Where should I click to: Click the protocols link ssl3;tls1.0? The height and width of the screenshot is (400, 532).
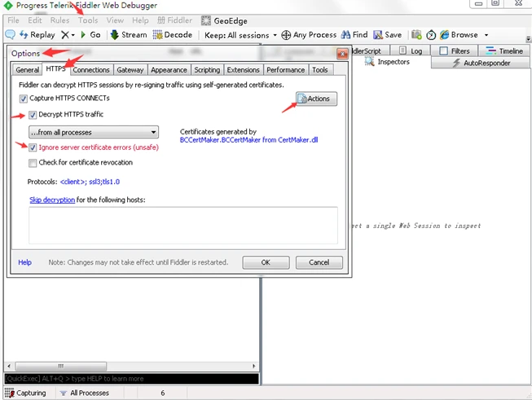tap(90, 182)
